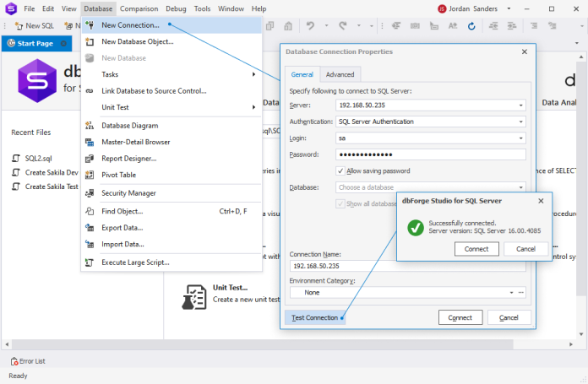This screenshot has width=588, height=384.
Task: Select Link Database to Source Control
Action: [171, 91]
